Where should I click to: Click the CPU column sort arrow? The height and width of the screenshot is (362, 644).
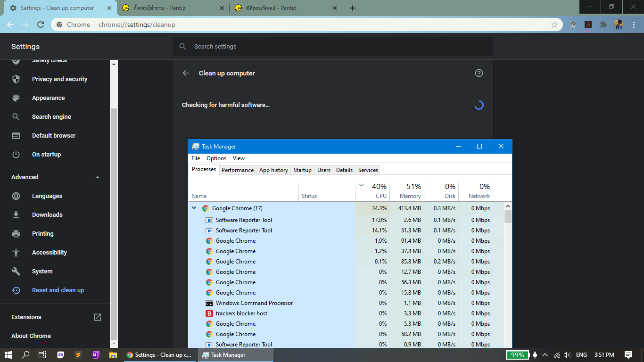362,186
